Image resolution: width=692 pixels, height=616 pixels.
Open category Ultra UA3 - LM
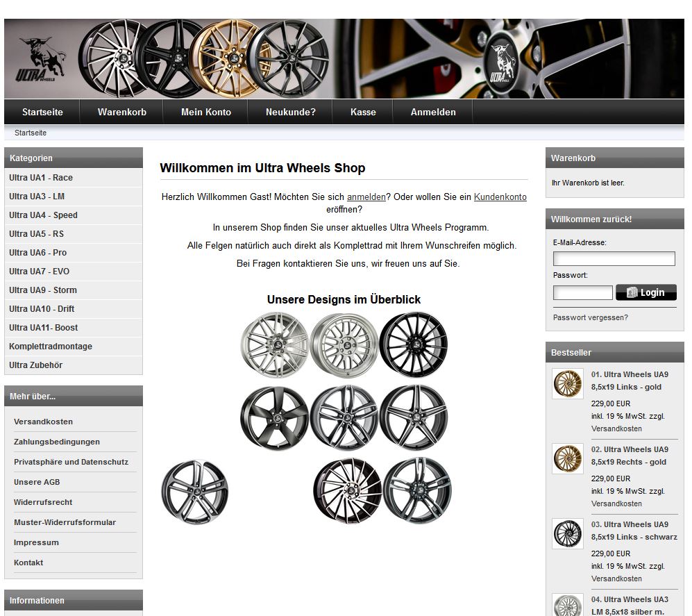(x=74, y=196)
